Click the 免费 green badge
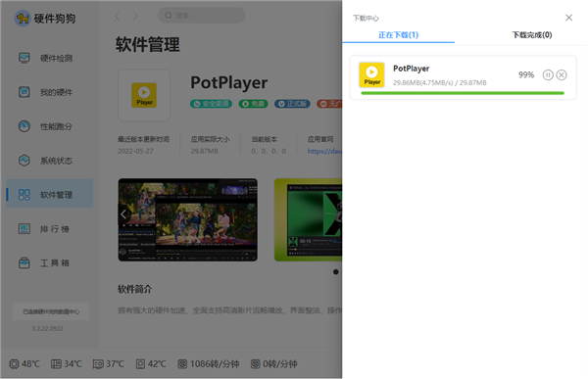The height and width of the screenshot is (379, 588). (254, 104)
